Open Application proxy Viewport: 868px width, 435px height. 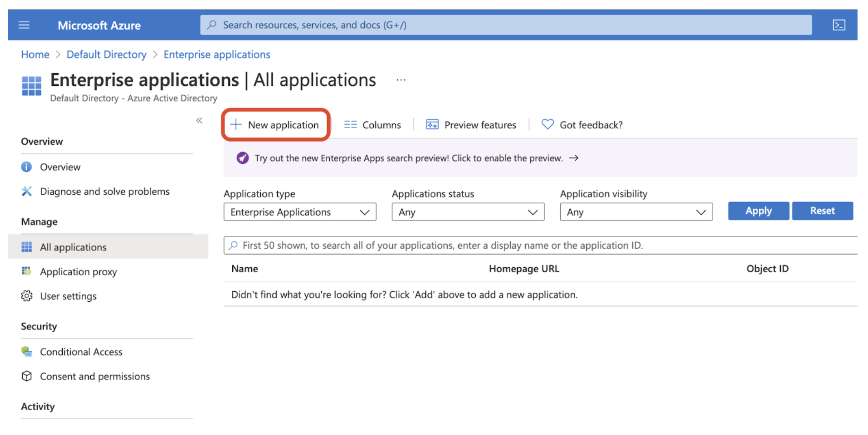tap(78, 272)
